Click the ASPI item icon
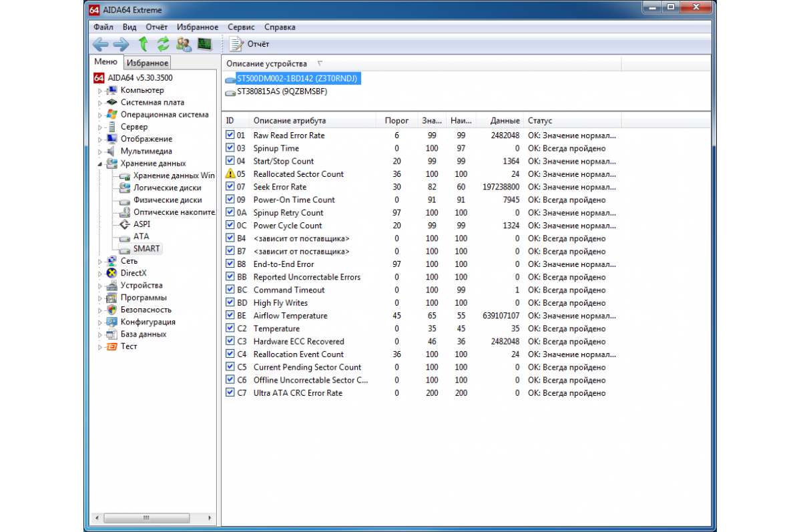This screenshot has width=801, height=532. pyautogui.click(x=124, y=224)
